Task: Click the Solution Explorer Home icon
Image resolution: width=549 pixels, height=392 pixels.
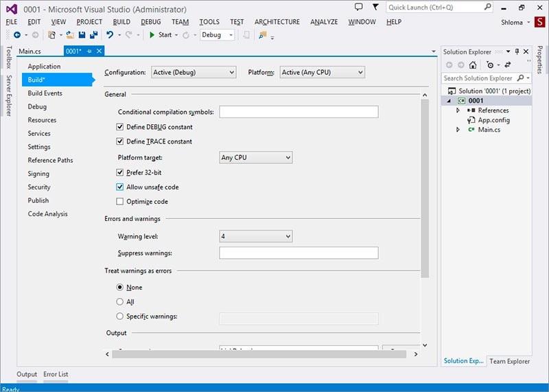Action: 473,65
